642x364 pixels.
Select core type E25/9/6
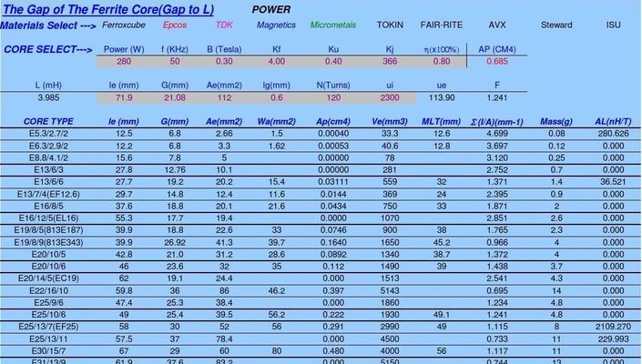[48, 303]
